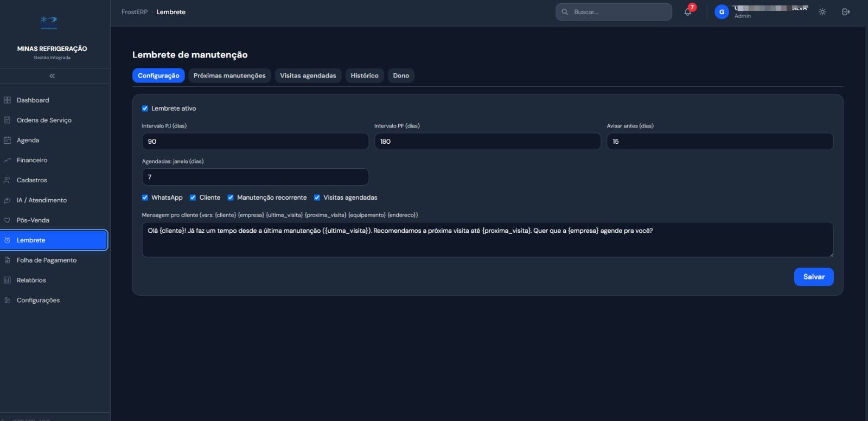Click the Pós-Venda heart icon in sidebar
This screenshot has width=868, height=421.
[x=7, y=220]
